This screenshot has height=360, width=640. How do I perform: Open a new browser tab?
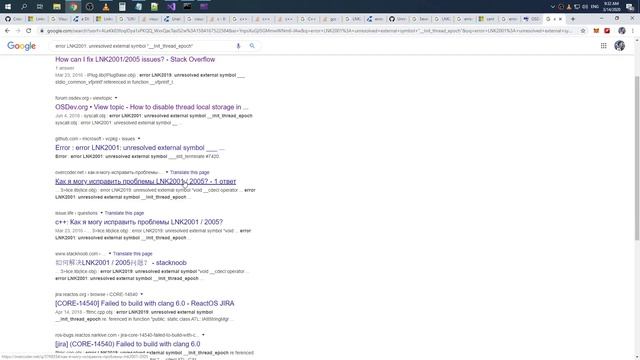(x=573, y=19)
